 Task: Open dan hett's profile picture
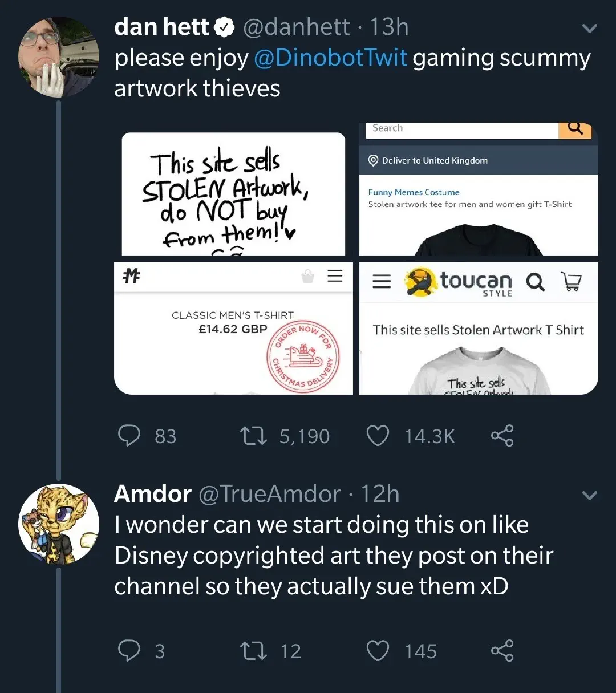[x=59, y=57]
